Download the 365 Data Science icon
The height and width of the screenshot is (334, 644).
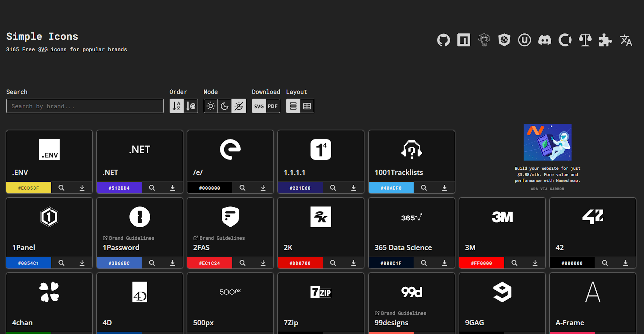point(444,263)
